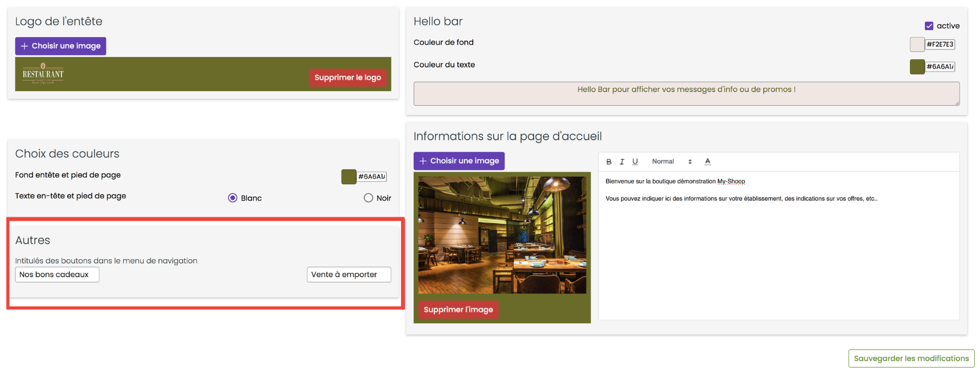Click the Nos bons cadeaux input field

[57, 275]
